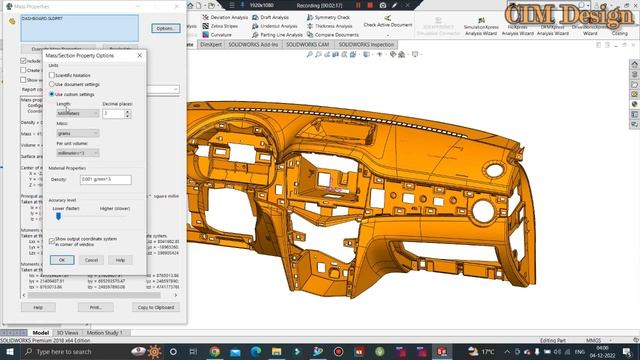
Task: Click Print button in Mass Properties
Action: 96,307
